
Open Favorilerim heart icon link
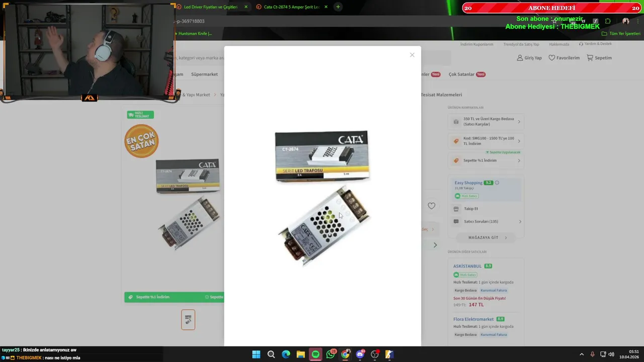(564, 58)
